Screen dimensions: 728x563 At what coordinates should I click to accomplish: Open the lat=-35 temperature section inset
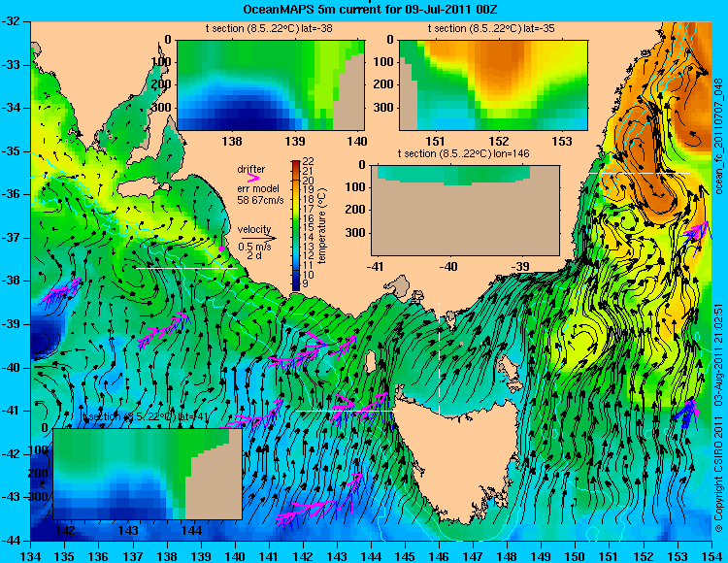point(493,85)
